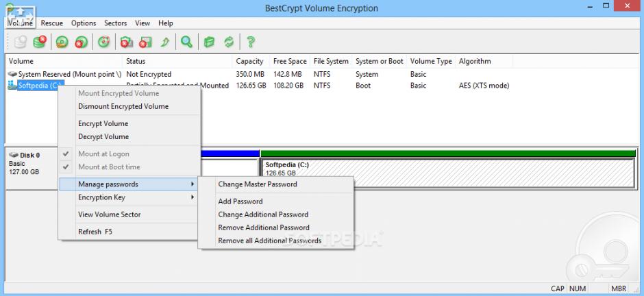
Task: Click the Disk 0 drive icon
Action: [14, 155]
